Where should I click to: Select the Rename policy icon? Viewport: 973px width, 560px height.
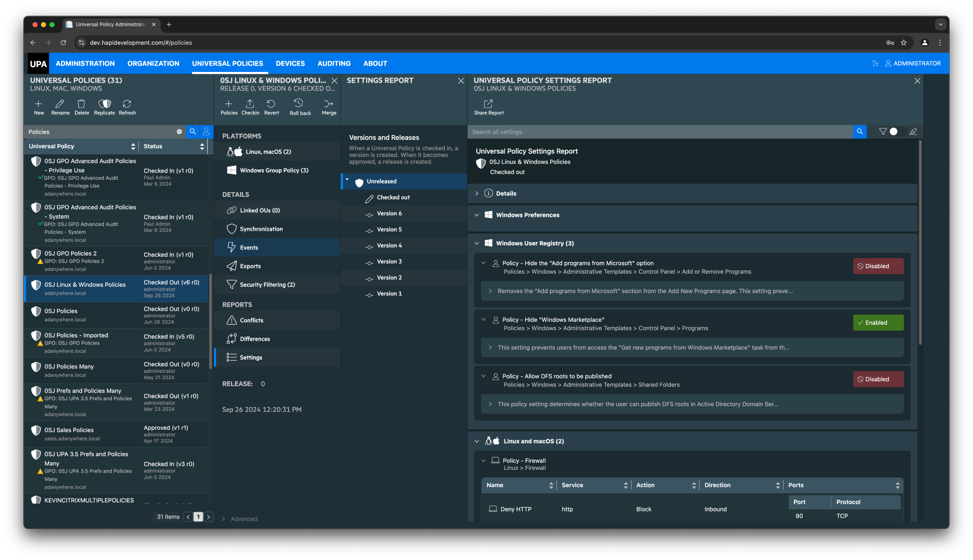[60, 106]
